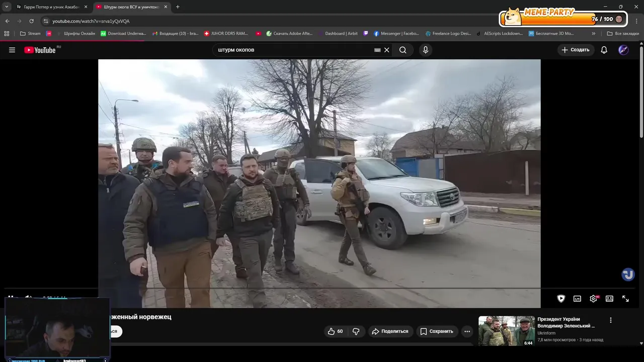The height and width of the screenshot is (362, 644).
Task: Open the account avatar menu
Action: coord(623,50)
